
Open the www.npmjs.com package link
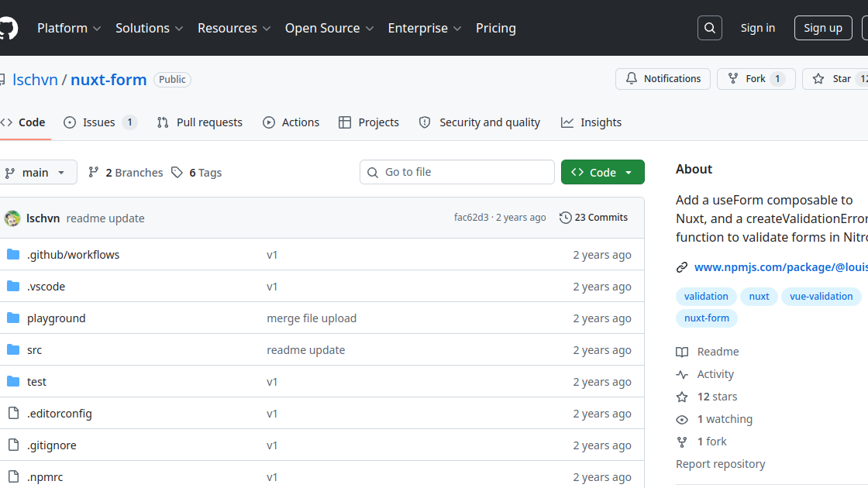tap(780, 267)
